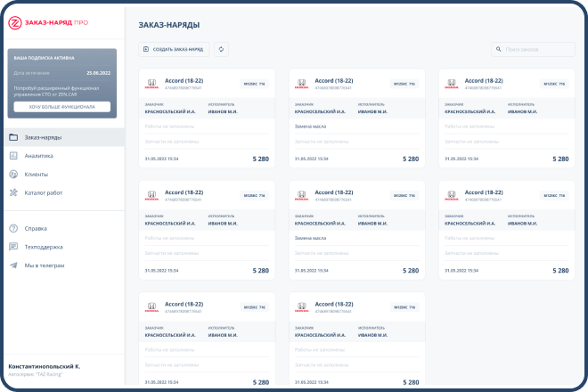
Task: Click Замена масла in the top-middle card
Action: pyautogui.click(x=311, y=127)
